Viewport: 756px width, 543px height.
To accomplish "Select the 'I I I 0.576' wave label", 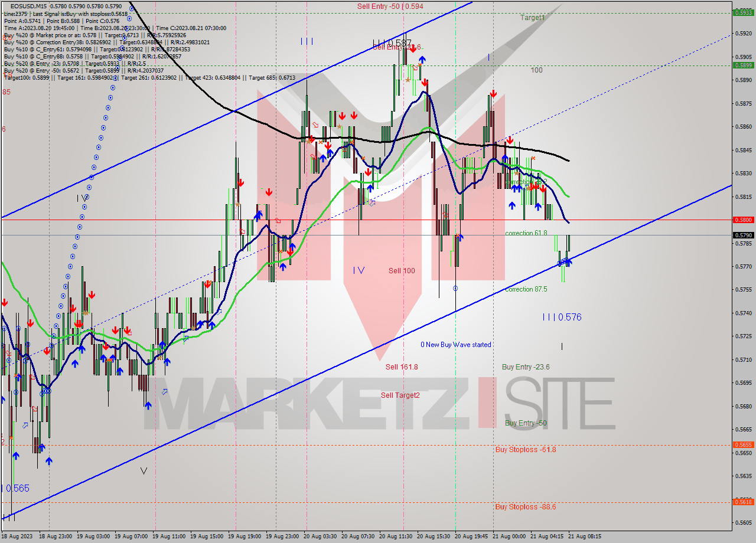I will tap(562, 318).
